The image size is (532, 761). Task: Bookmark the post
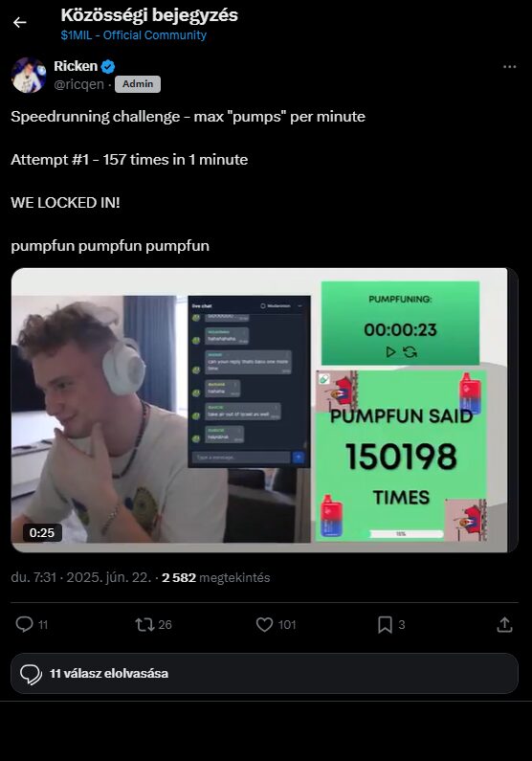tap(385, 624)
